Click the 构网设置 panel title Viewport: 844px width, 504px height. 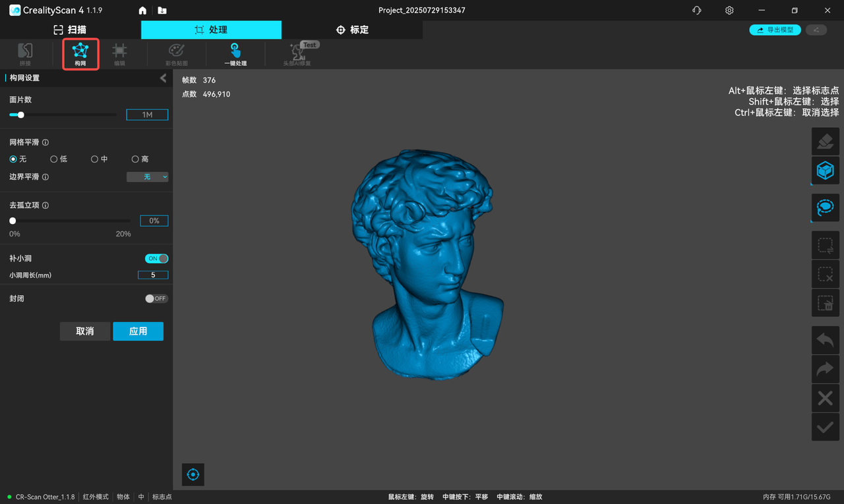(24, 78)
